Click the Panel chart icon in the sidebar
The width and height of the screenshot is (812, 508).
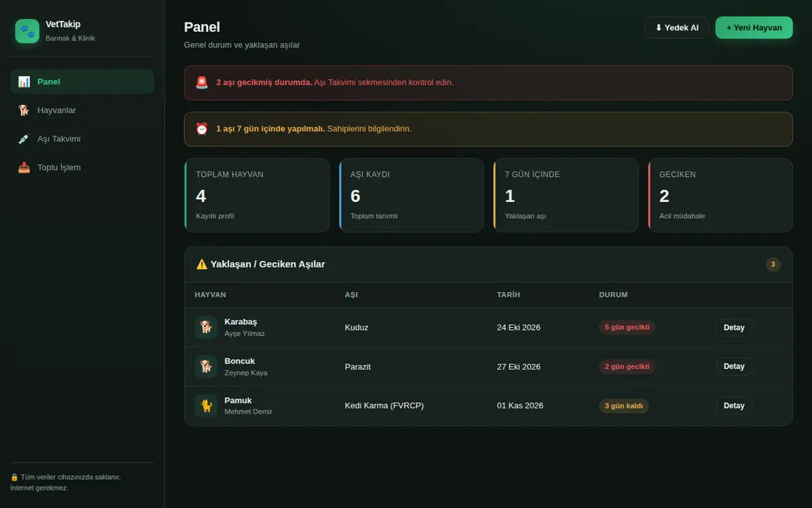pyautogui.click(x=24, y=82)
